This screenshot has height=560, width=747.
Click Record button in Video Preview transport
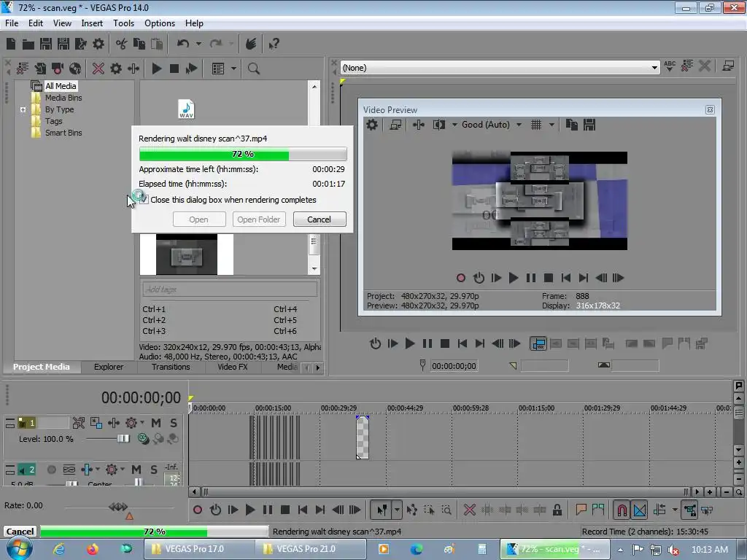coord(461,278)
